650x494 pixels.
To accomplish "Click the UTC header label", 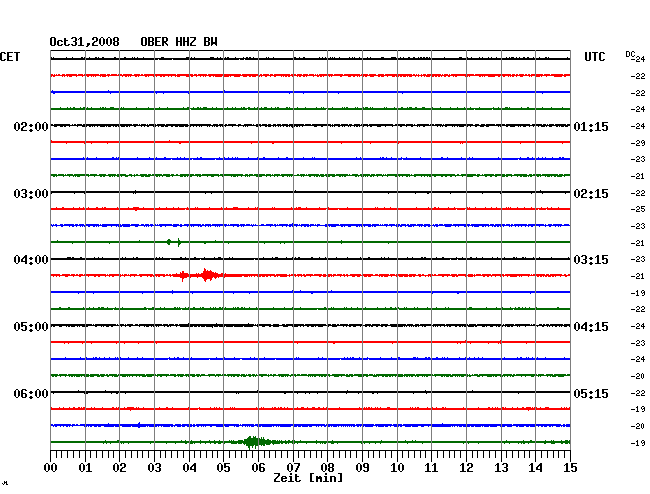I will pos(594,57).
